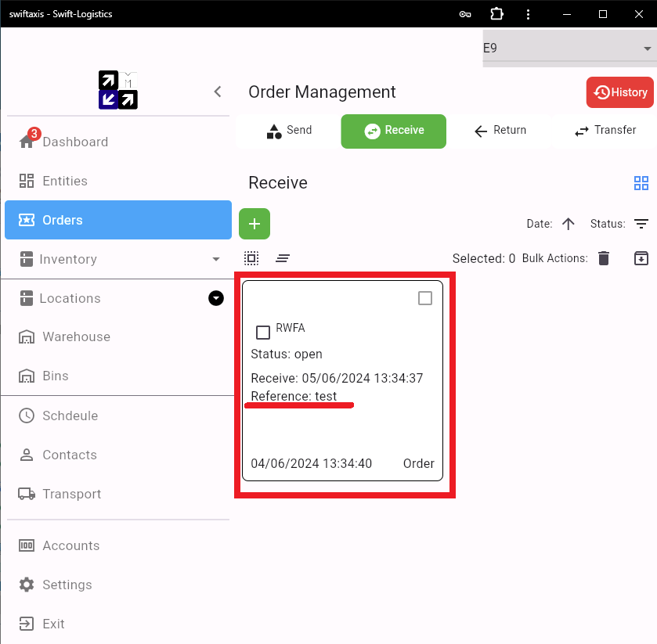Click the select all orders icon
Image resolution: width=657 pixels, height=644 pixels.
pyautogui.click(x=251, y=258)
